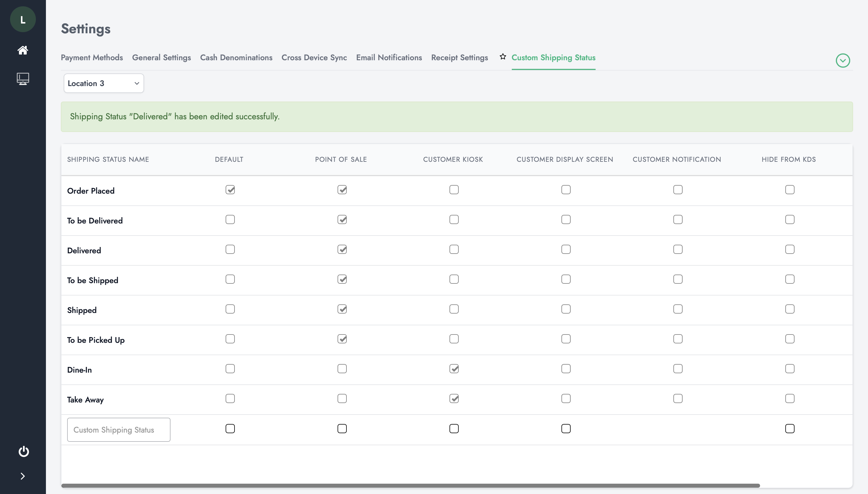Click the To be Delivered status name
This screenshot has width=868, height=494.
(95, 221)
